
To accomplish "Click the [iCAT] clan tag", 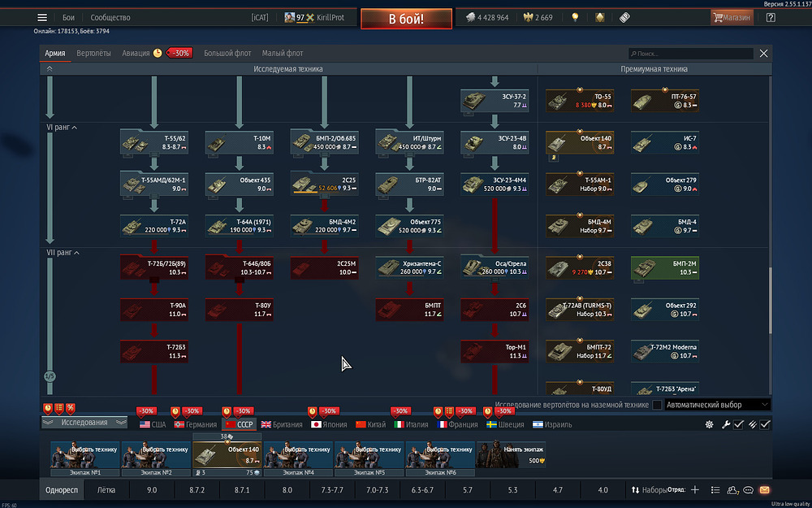I will (x=260, y=18).
